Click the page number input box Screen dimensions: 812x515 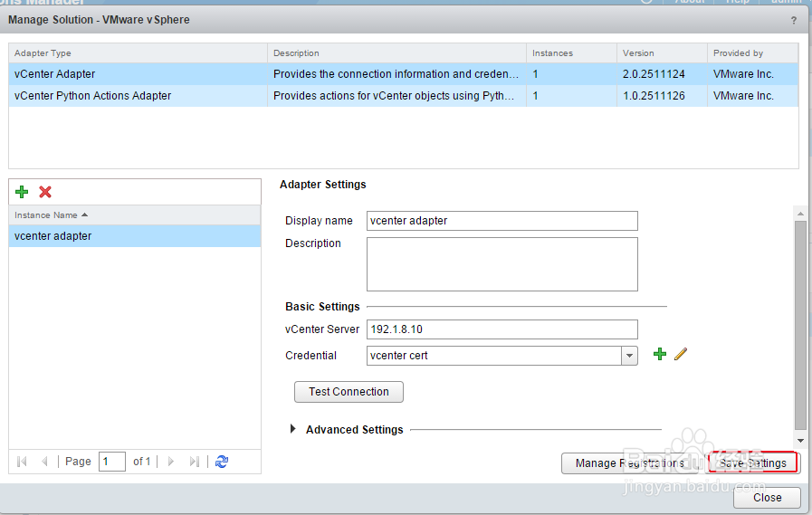coord(112,462)
